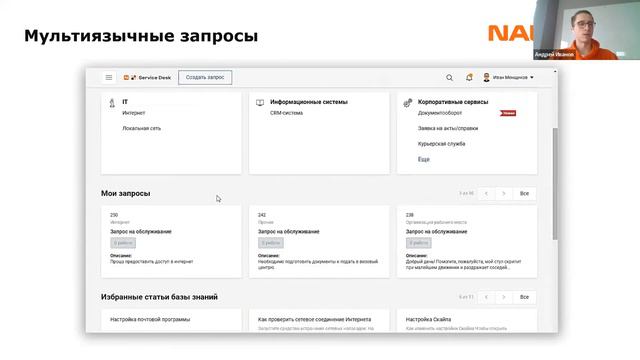This screenshot has width=640, height=360.
Task: Select description about подготовить документы в визовый центр
Action: pos(318,264)
